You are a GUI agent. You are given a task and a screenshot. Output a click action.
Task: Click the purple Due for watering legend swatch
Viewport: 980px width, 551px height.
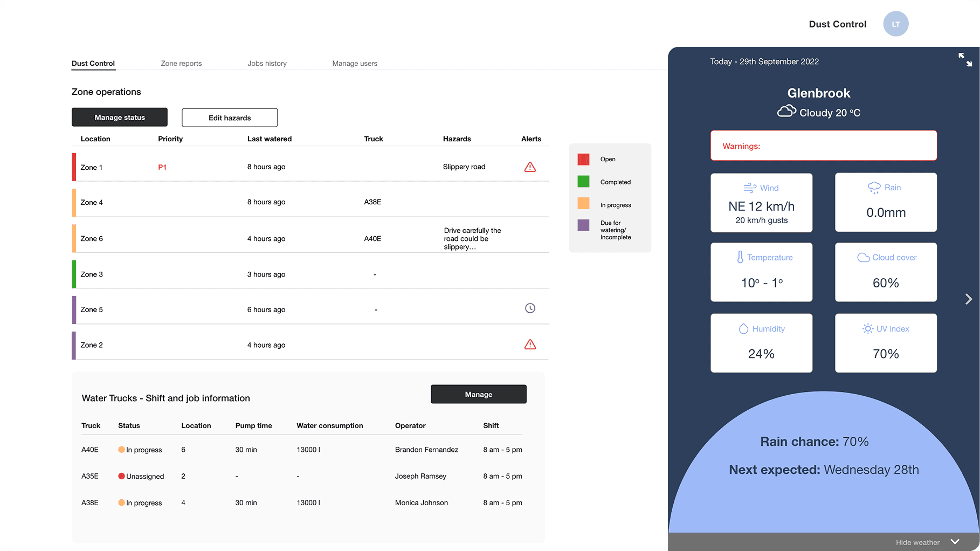[x=583, y=225]
